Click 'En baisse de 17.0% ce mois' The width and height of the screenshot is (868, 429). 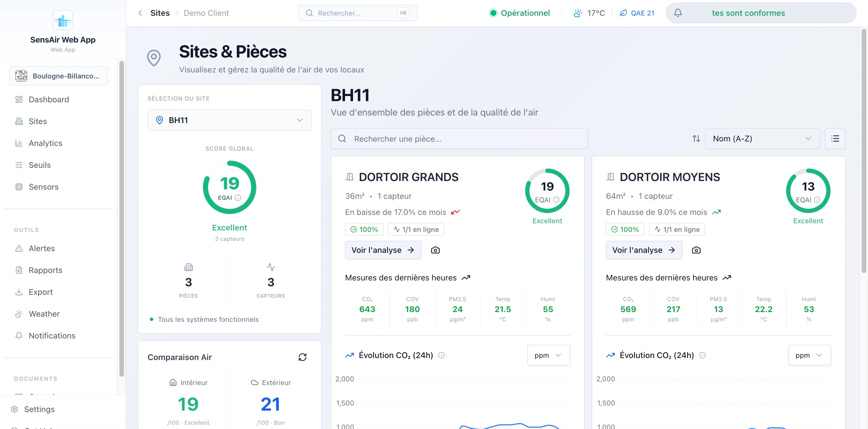point(395,212)
